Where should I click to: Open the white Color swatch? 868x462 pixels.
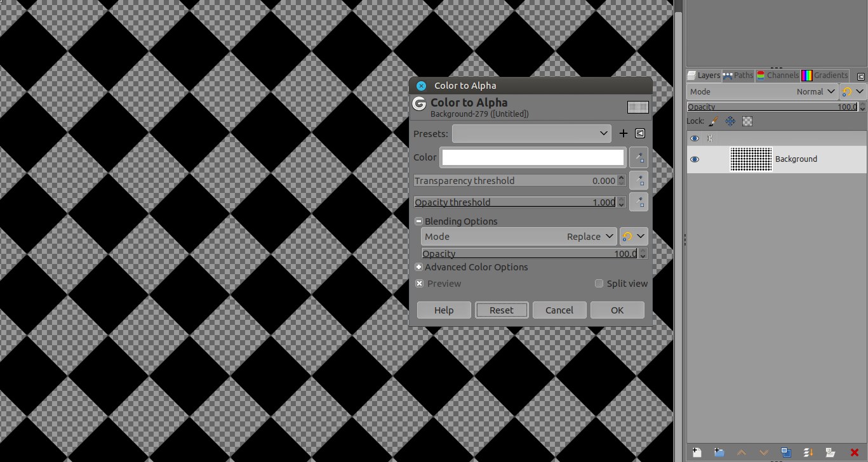533,157
